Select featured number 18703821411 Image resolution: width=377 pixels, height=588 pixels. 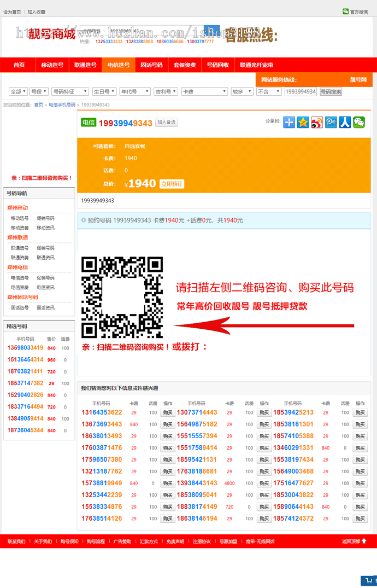tap(25, 371)
